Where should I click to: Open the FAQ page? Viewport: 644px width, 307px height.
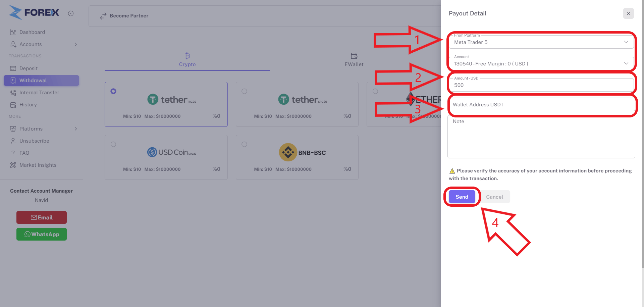coord(41,153)
